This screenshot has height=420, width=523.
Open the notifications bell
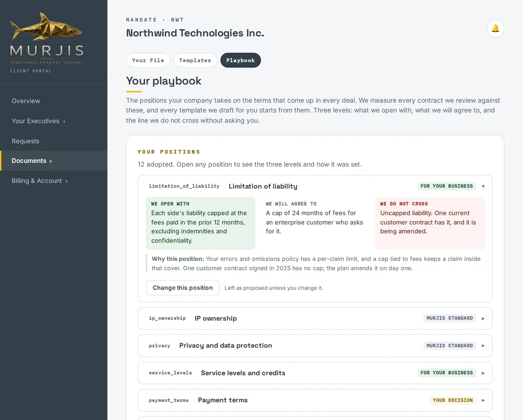pos(495,28)
